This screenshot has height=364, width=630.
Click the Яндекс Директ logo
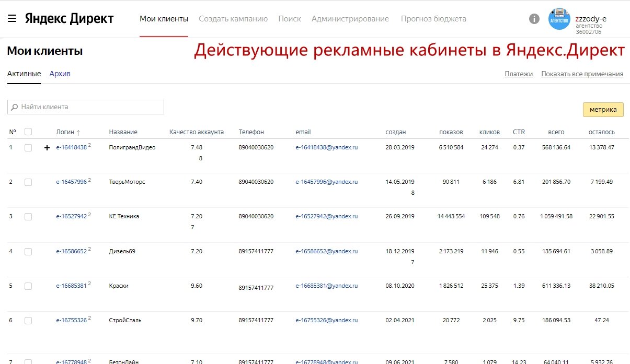click(68, 18)
